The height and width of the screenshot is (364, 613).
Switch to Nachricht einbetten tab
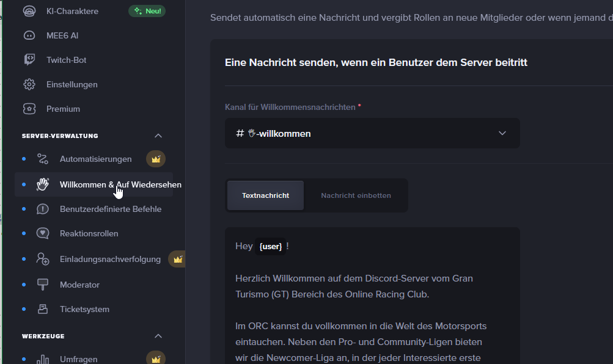(x=356, y=195)
